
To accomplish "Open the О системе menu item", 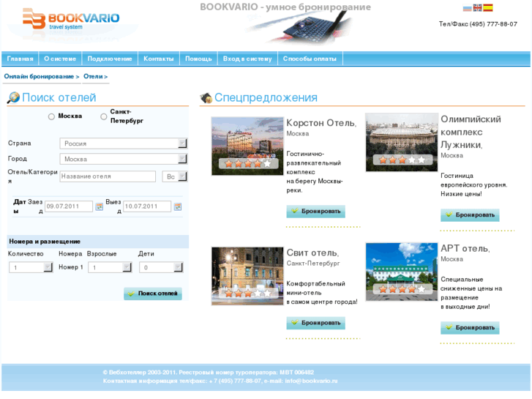I will pyautogui.click(x=60, y=59).
